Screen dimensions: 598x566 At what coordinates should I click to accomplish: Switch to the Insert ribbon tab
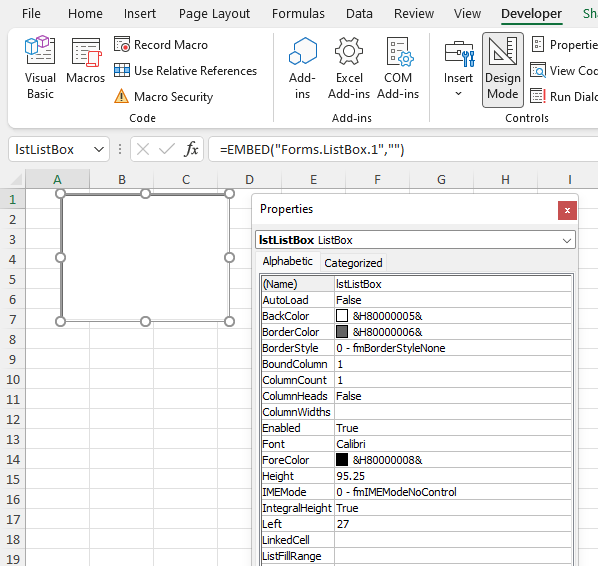tap(140, 14)
